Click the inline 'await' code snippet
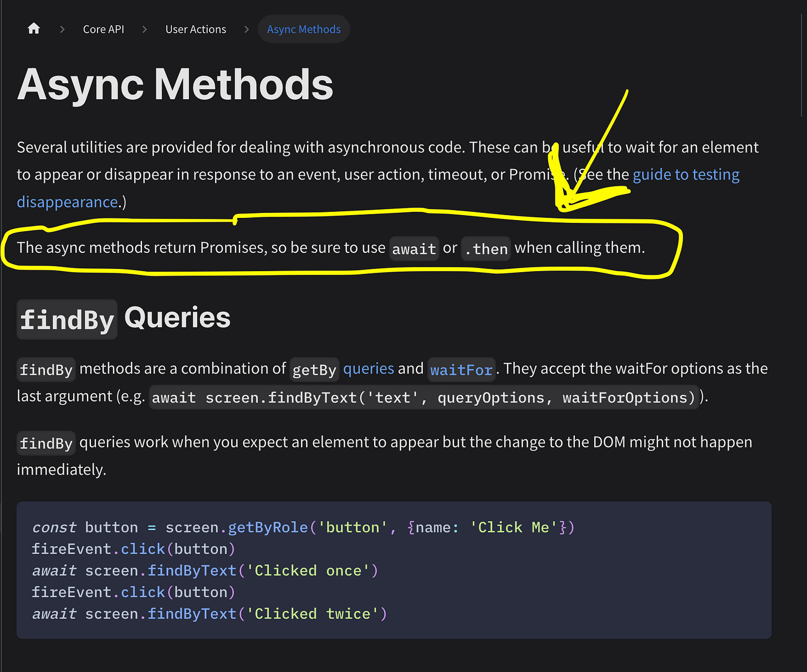The height and width of the screenshot is (672, 807). click(x=414, y=249)
